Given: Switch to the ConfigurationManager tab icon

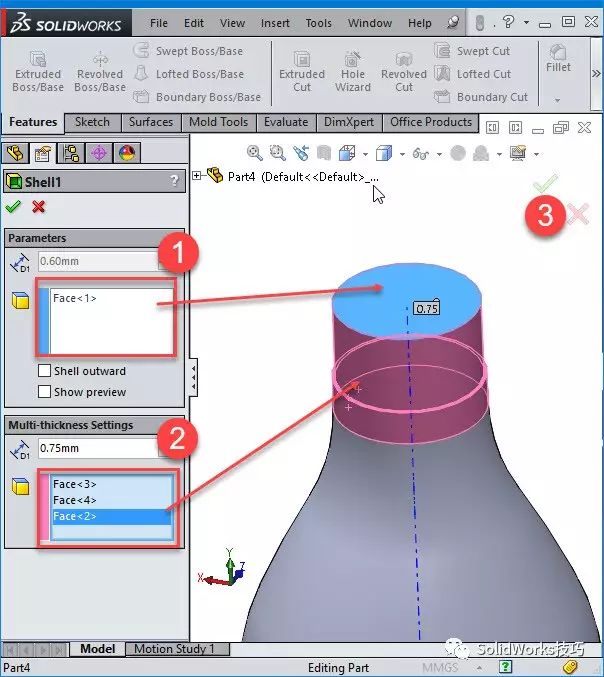Looking at the screenshot, I should click(71, 153).
